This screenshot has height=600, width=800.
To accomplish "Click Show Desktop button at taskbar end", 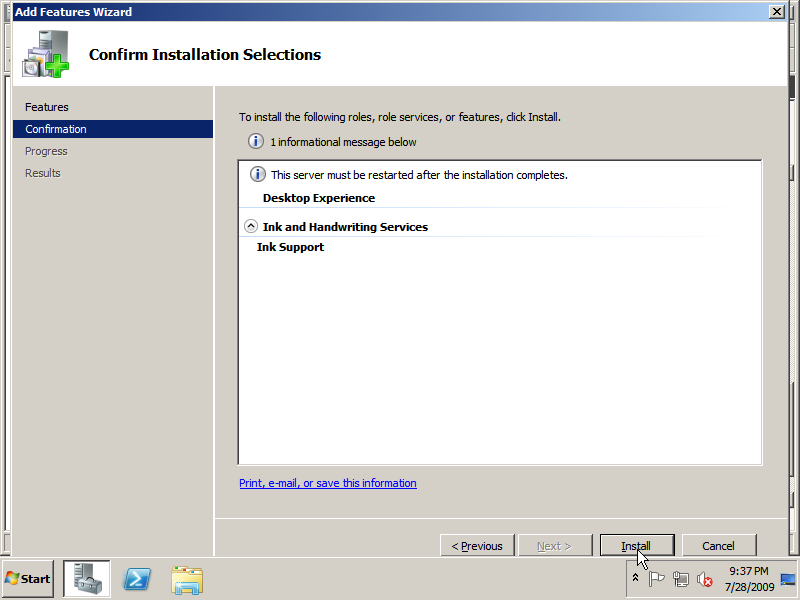I will pyautogui.click(x=789, y=579).
